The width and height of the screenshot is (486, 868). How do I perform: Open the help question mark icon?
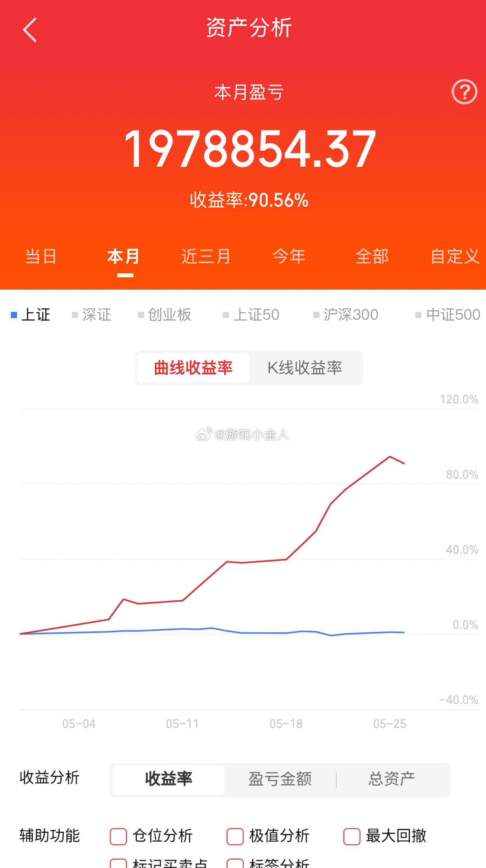click(x=464, y=92)
